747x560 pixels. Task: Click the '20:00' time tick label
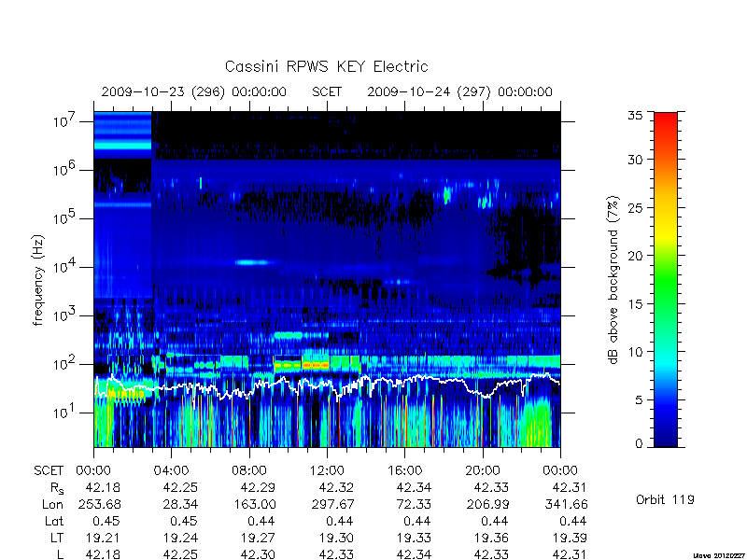[483, 471]
